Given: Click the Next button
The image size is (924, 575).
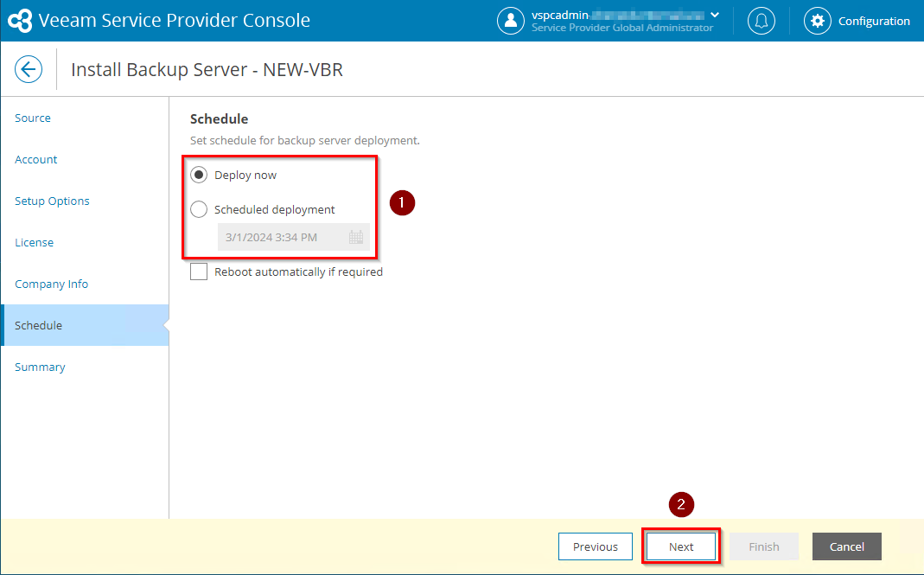Looking at the screenshot, I should [x=680, y=546].
